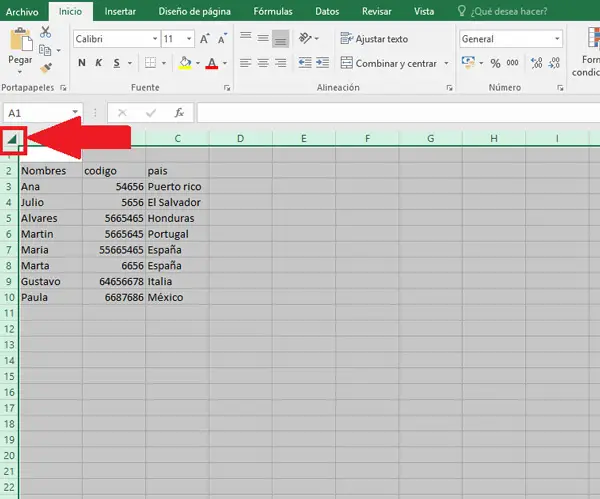Open the copy options dropdown arrow

[59, 50]
